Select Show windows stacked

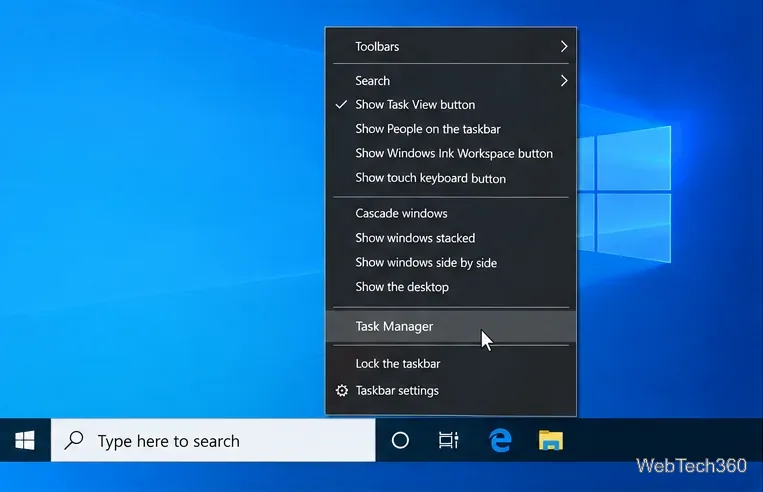click(451, 238)
